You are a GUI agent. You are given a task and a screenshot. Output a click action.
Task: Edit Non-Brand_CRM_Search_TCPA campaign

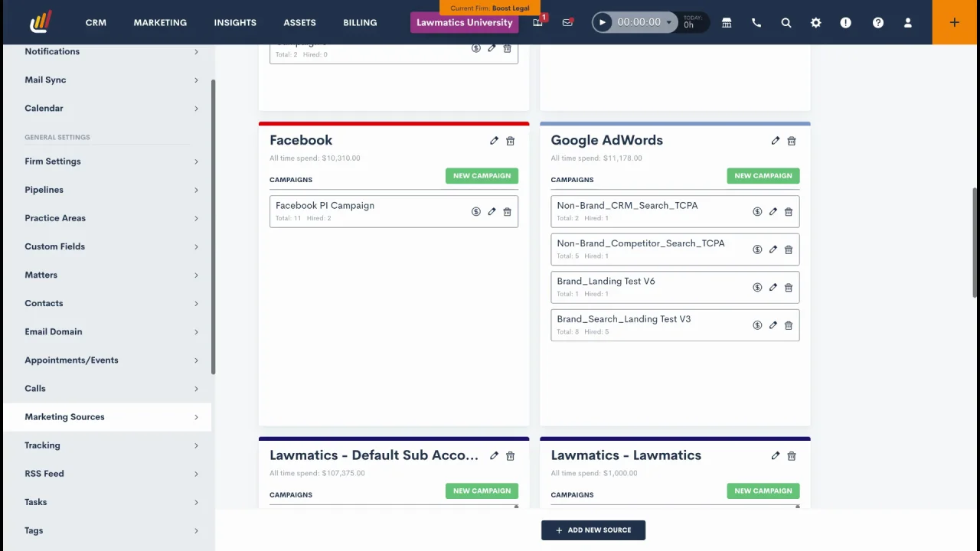coord(773,212)
